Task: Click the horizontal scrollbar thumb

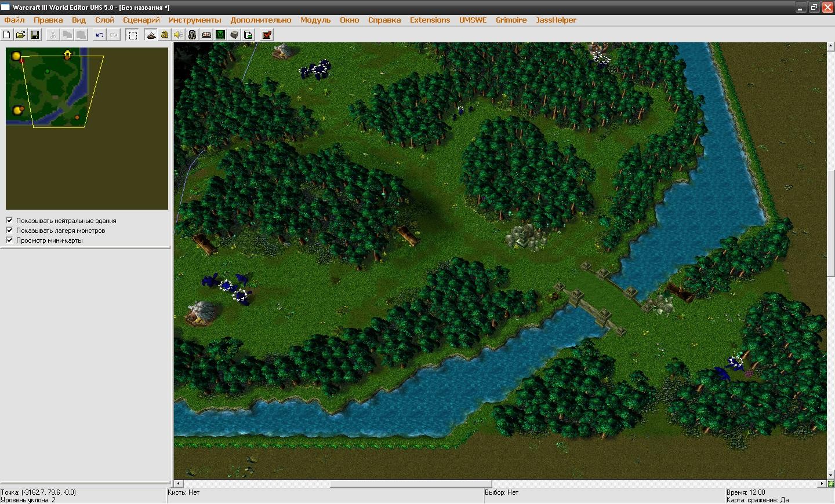Action: 411,484
